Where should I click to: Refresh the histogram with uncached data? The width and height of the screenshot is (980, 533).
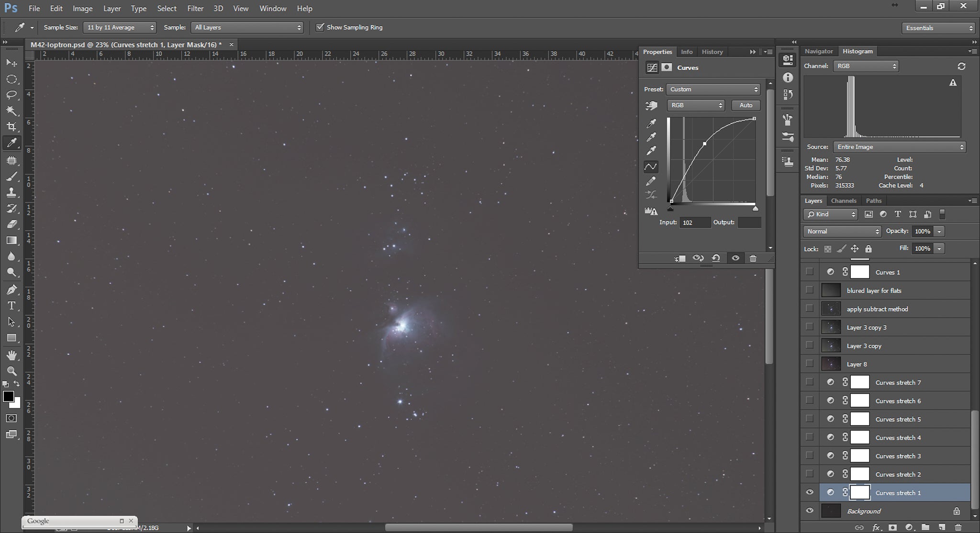[962, 67]
